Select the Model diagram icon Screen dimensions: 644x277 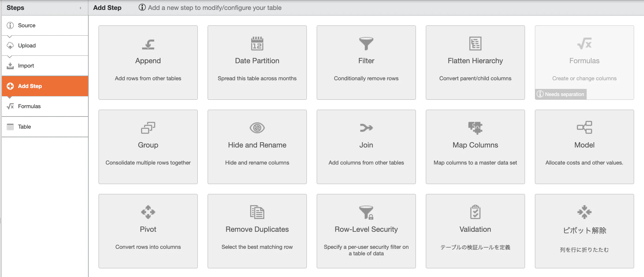[x=584, y=127]
